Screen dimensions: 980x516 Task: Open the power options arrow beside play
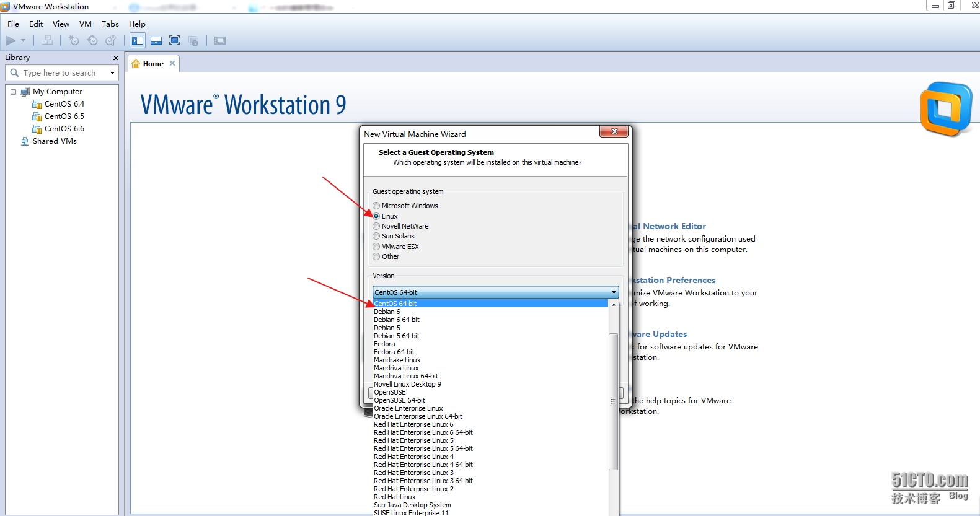(x=24, y=40)
